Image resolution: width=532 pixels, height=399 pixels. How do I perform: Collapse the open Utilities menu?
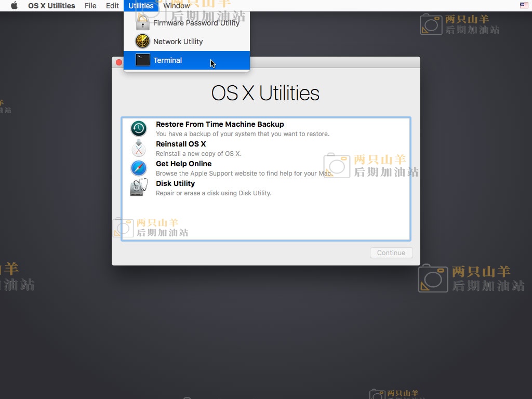141,6
